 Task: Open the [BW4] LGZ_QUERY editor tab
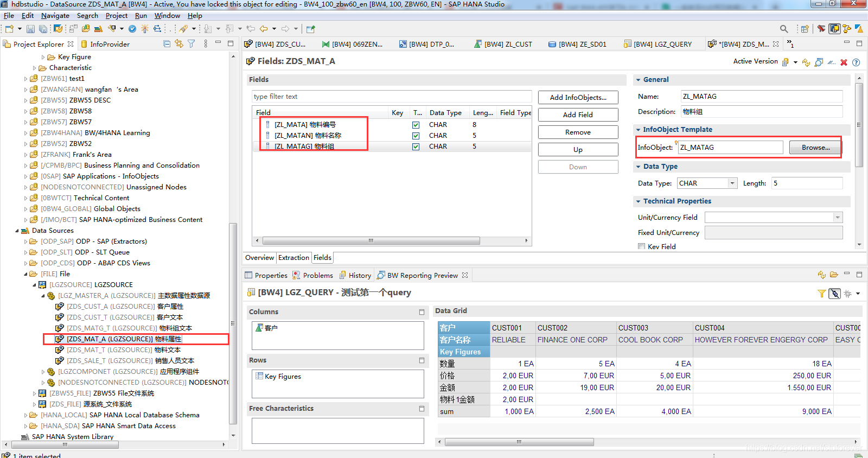pos(658,44)
